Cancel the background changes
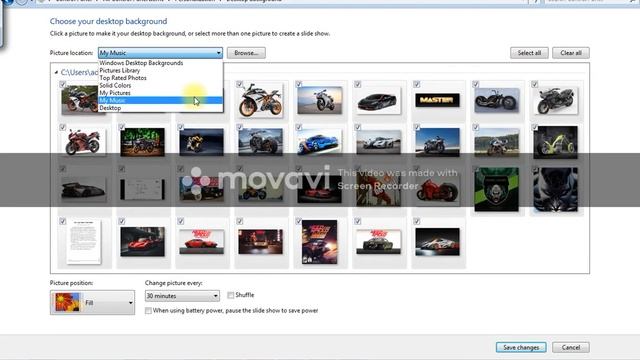 coord(571,347)
